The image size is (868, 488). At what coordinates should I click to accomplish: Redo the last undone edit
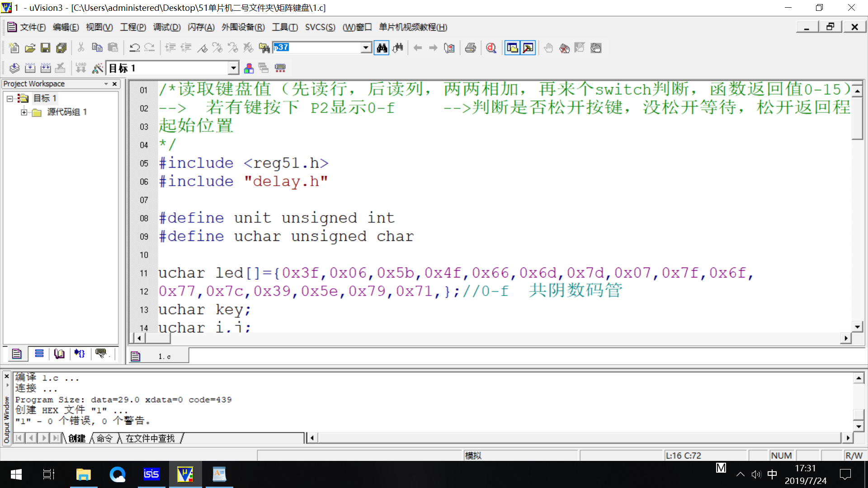point(150,47)
